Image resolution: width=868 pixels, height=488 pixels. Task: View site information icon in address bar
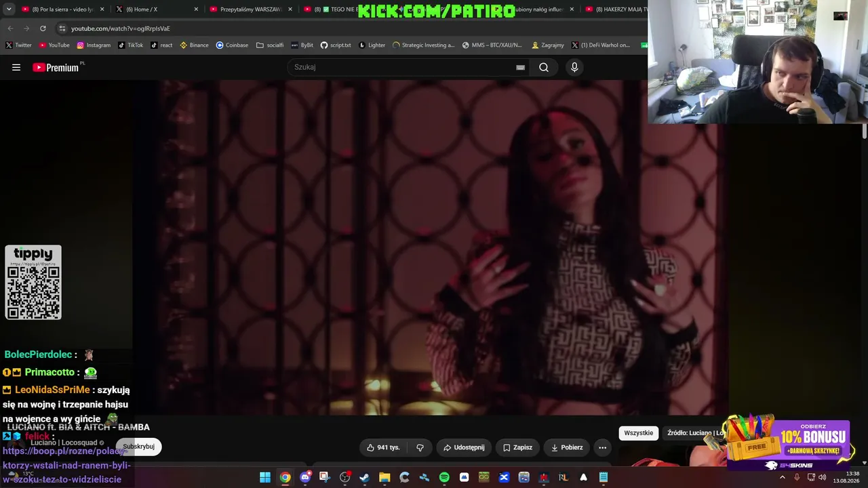[x=62, y=28]
